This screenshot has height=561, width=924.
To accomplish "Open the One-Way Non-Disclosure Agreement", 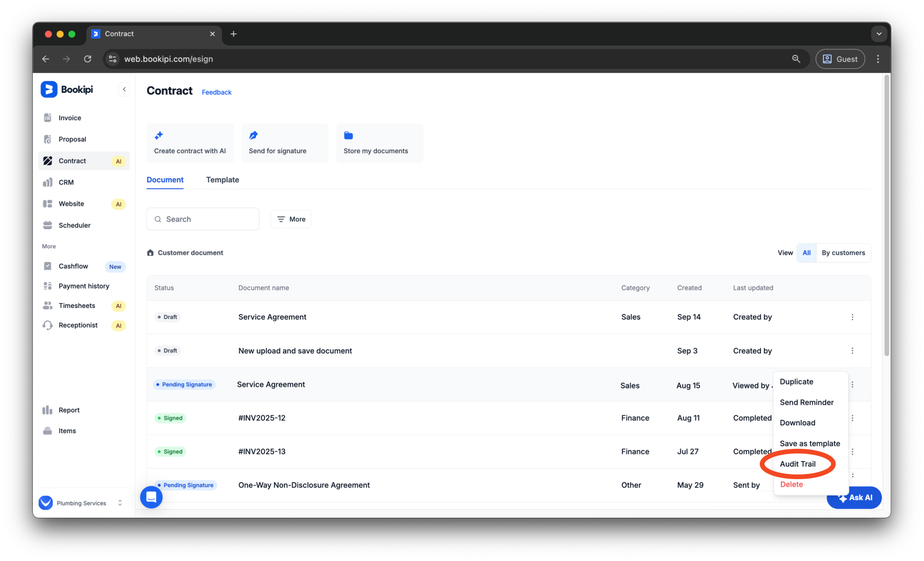I will 304,486.
